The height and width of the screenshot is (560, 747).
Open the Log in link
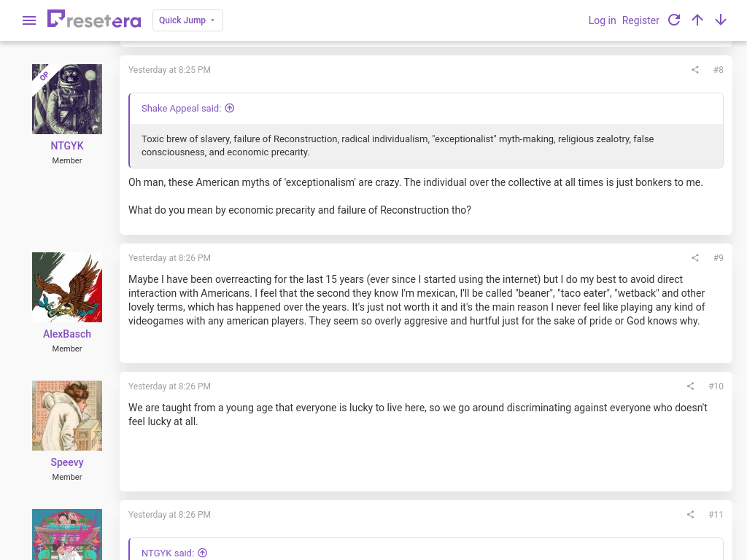[602, 20]
